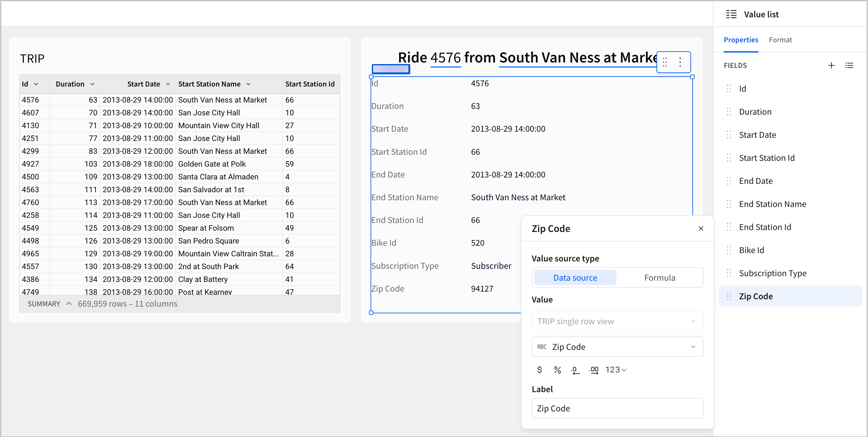Screen dimensions: 868x437
Task: Click the add field plus icon in FIELDS panel
Action: coord(831,65)
